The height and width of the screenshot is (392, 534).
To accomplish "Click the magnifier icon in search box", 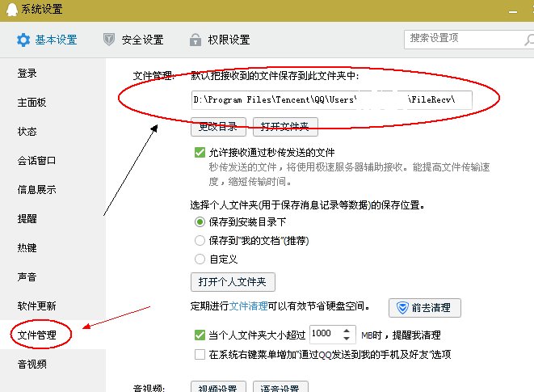I will tap(529, 40).
